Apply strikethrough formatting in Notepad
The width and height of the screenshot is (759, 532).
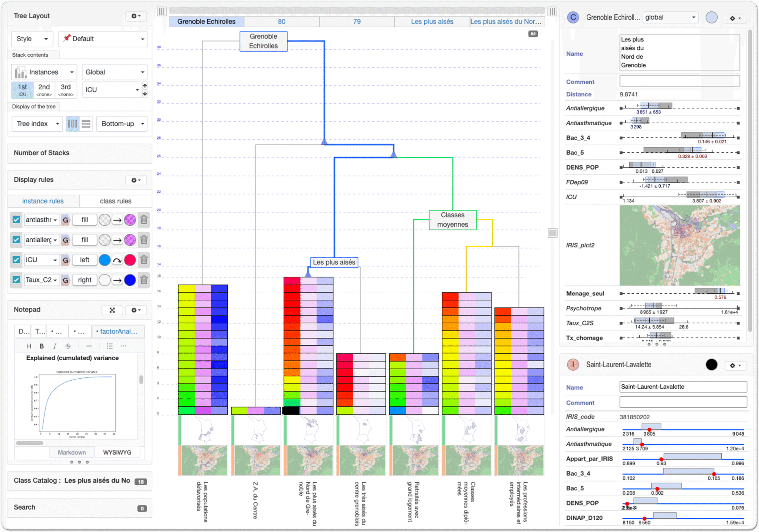(x=68, y=346)
